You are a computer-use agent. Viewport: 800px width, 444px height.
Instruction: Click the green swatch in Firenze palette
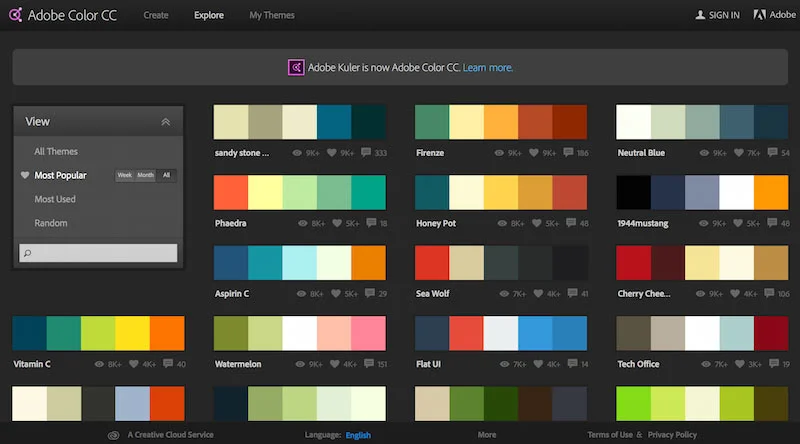tap(432, 122)
